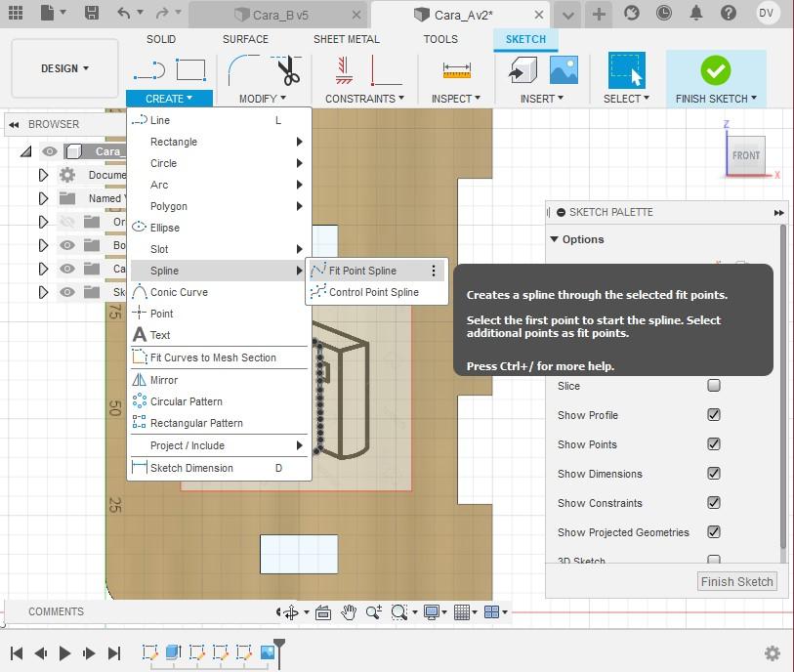The image size is (794, 672).
Task: Choose Fit Point Spline
Action: pos(375,271)
